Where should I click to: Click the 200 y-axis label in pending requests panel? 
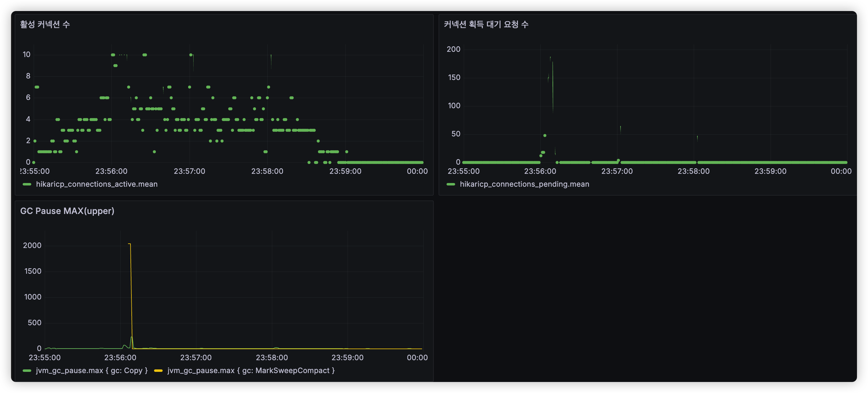(x=454, y=49)
